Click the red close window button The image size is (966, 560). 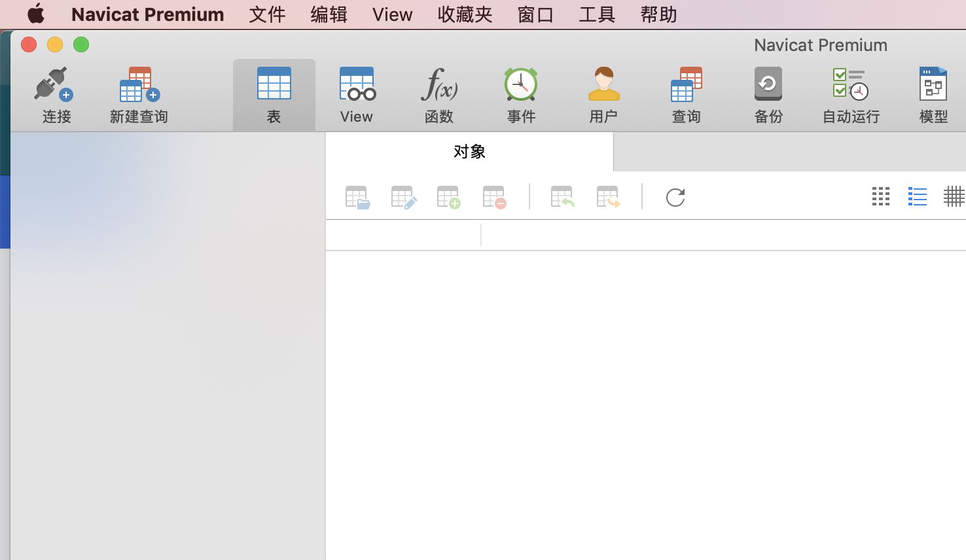coord(29,44)
